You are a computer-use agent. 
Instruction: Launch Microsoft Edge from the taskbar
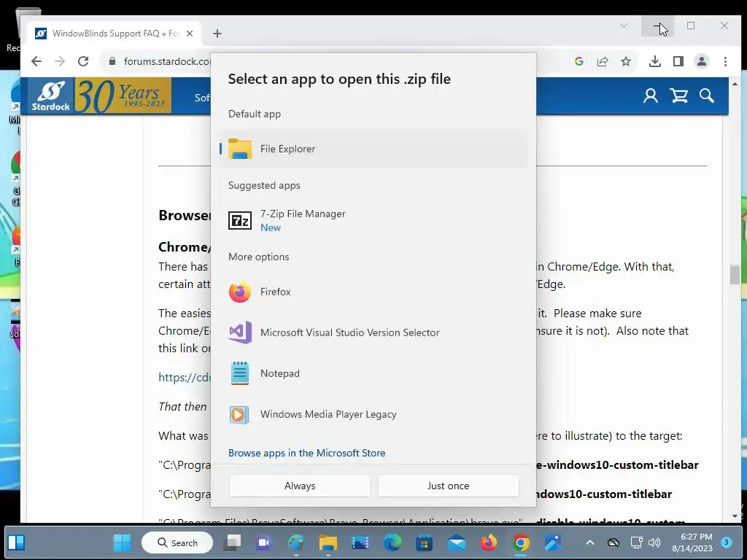tap(392, 542)
